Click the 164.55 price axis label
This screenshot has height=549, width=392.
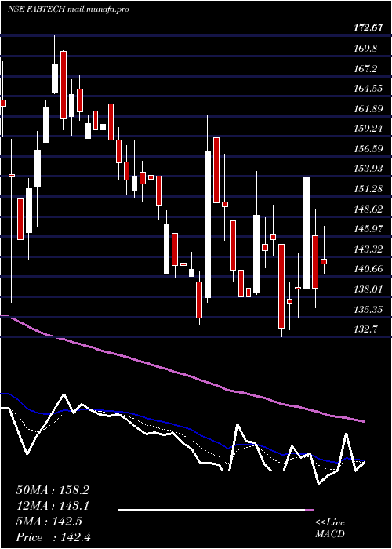tap(368, 89)
